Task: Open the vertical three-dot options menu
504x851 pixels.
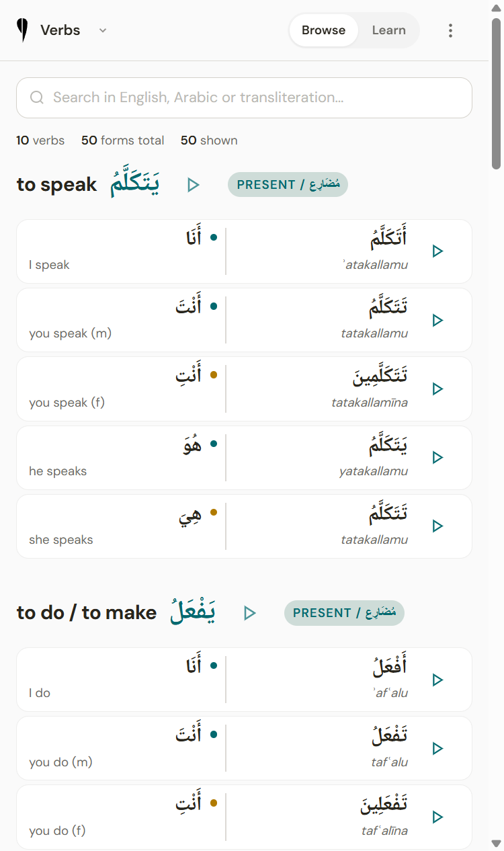Action: click(x=450, y=30)
